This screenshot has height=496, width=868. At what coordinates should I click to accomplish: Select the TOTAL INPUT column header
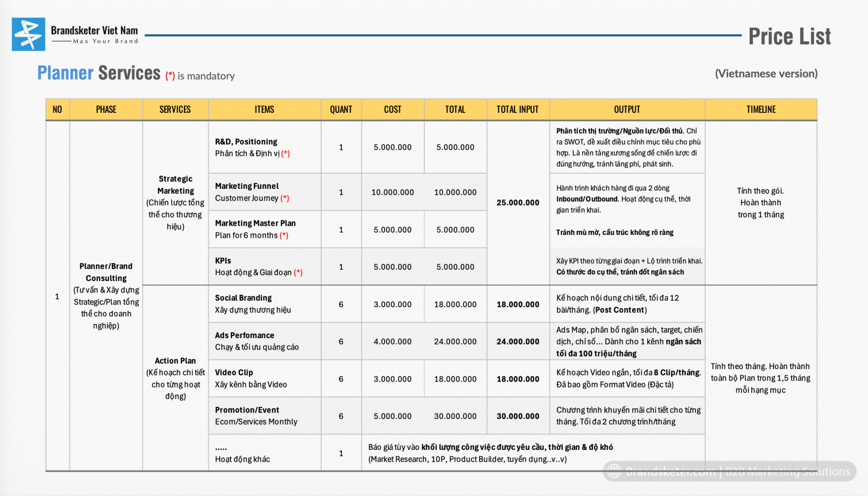click(518, 110)
